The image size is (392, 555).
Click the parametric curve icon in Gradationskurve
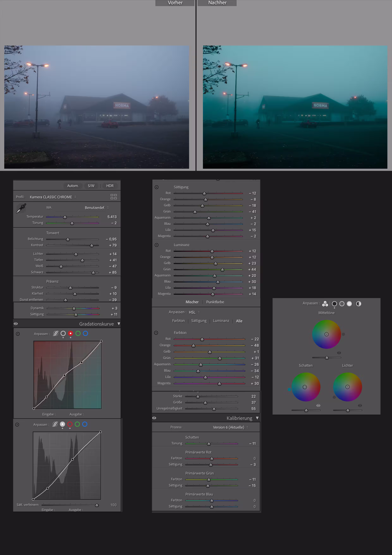tap(55, 334)
